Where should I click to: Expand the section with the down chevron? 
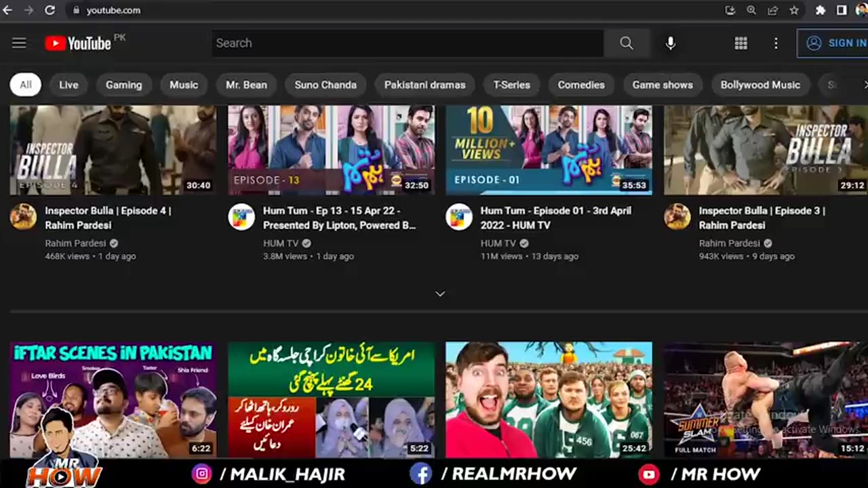tap(440, 293)
